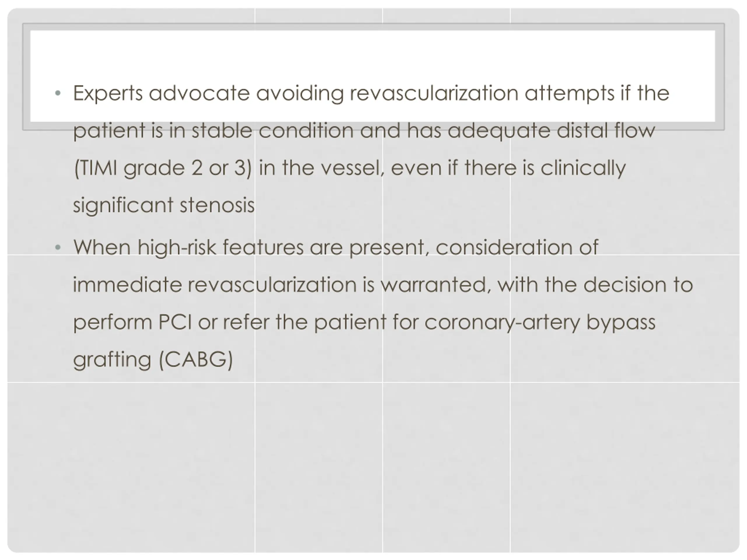747x560 pixels.
Task: Click the word "clinically" in the third line
Action: point(583,168)
